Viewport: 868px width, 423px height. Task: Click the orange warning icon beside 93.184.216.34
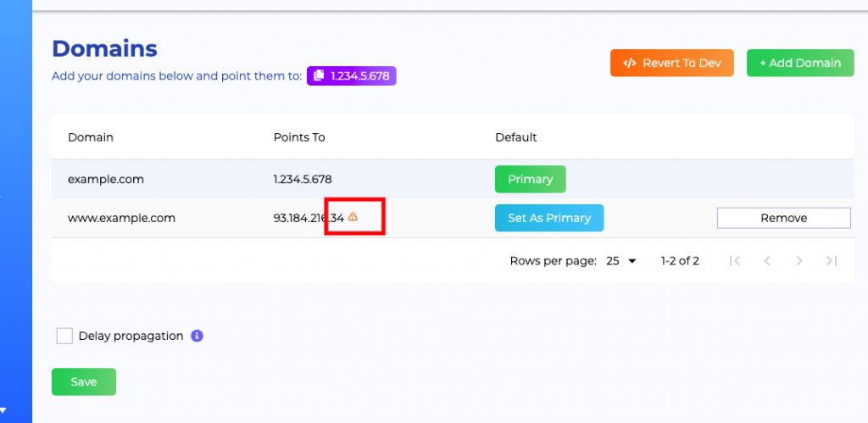tap(353, 217)
